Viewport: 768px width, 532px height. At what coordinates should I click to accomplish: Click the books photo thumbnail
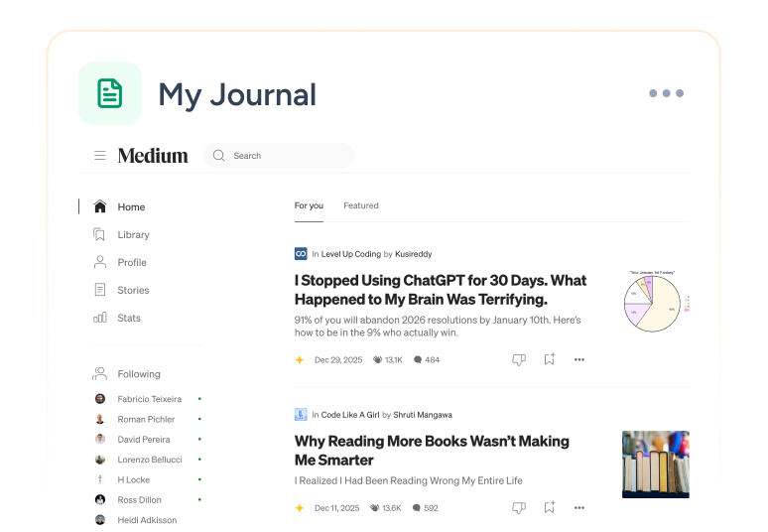click(x=656, y=465)
